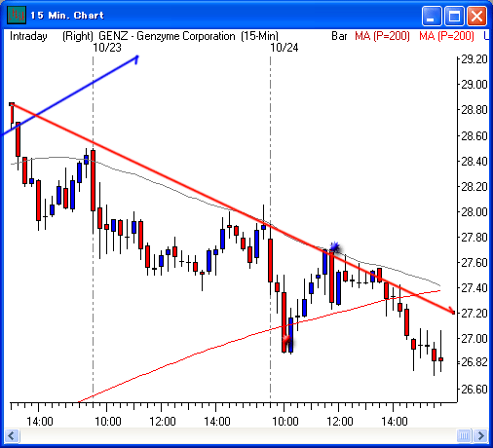Click the blue star marker on the trendline
The height and width of the screenshot is (448, 493).
(x=334, y=247)
